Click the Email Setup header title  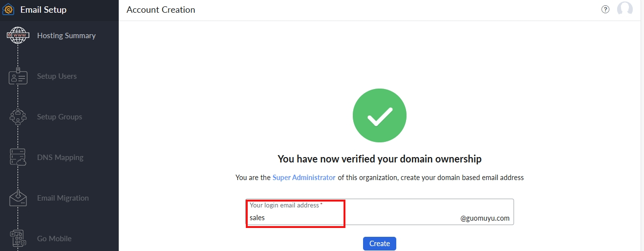[43, 10]
